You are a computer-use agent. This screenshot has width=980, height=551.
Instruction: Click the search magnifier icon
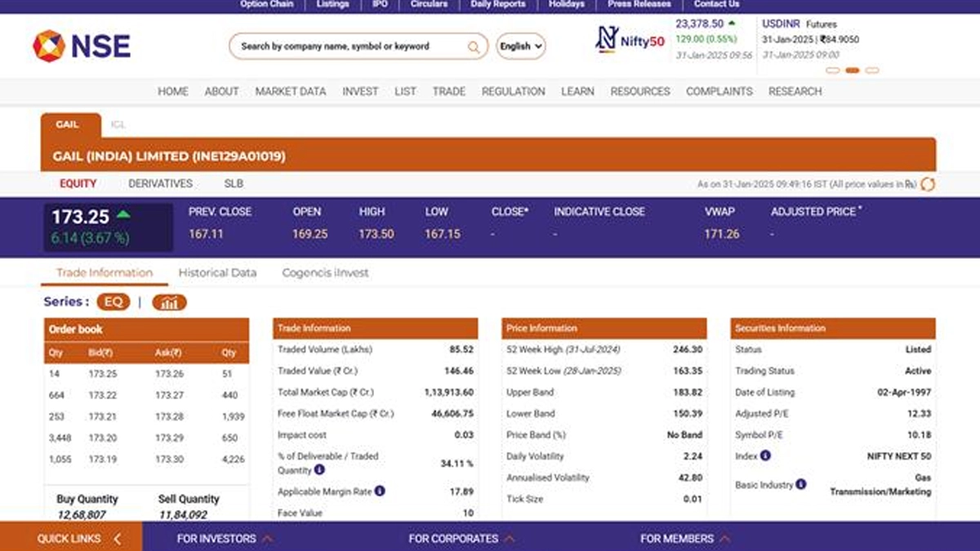coord(474,47)
